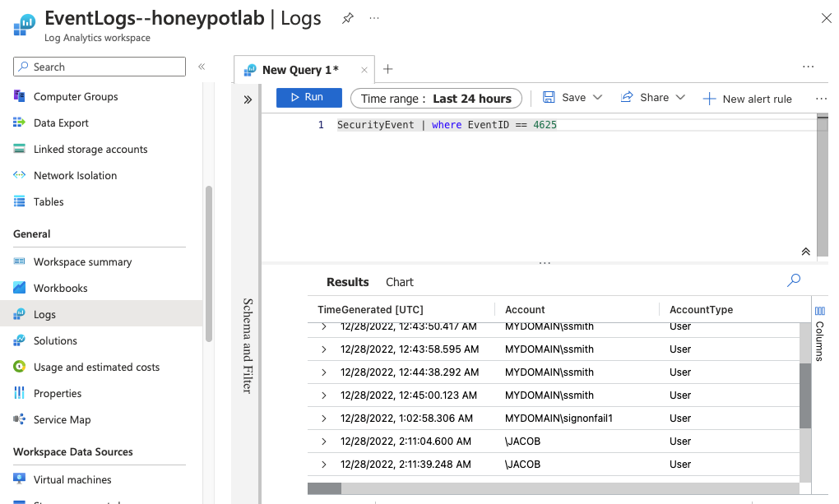Screen dimensions: 839x504
Task: Expand row 1:02:58.306 AM signonfail1
Action: (x=324, y=418)
